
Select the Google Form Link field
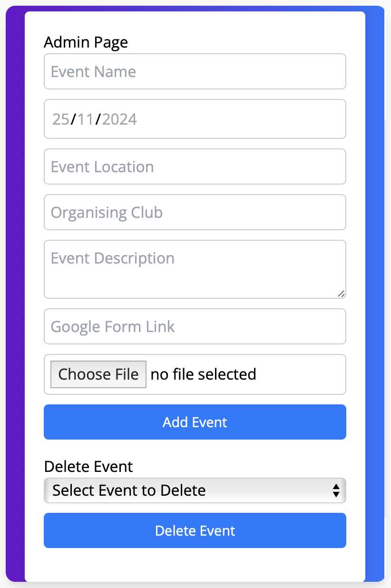pyautogui.click(x=195, y=326)
